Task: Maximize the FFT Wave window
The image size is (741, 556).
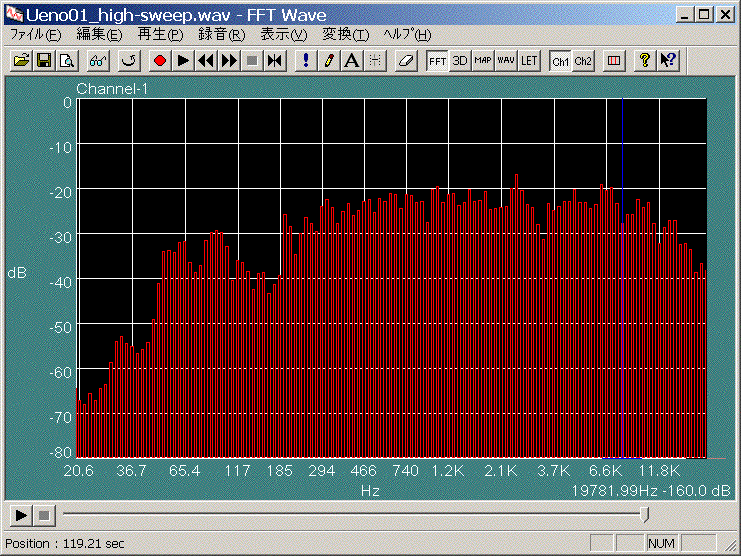Action: (x=703, y=15)
